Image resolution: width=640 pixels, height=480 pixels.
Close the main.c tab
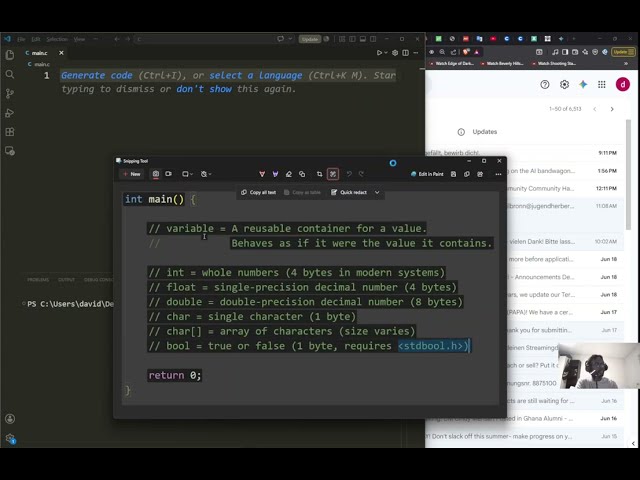point(61,53)
